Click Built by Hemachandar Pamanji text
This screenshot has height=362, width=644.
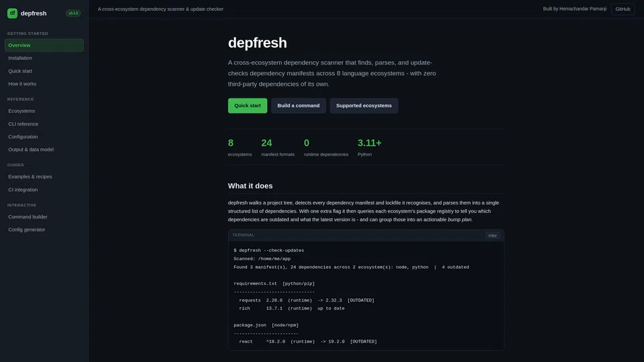coord(575,9)
